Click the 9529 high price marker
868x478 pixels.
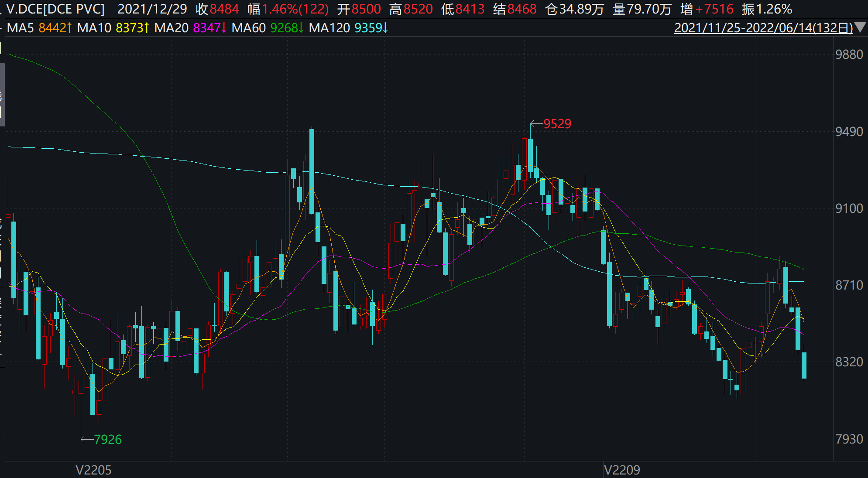click(557, 124)
